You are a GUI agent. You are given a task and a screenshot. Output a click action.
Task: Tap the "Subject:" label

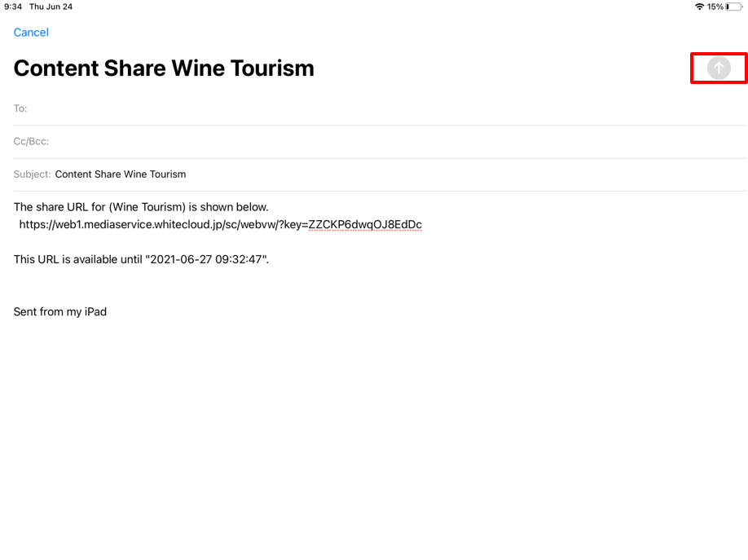pyautogui.click(x=33, y=174)
